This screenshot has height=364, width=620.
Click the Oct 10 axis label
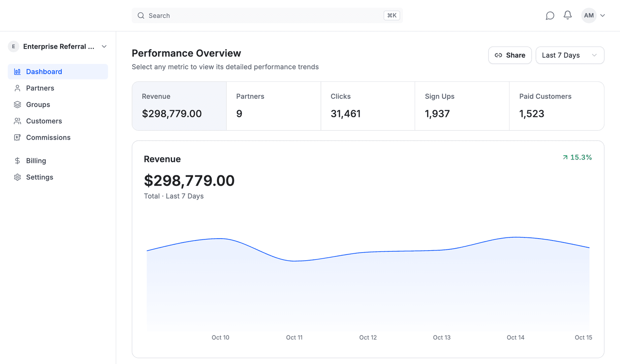click(x=220, y=338)
